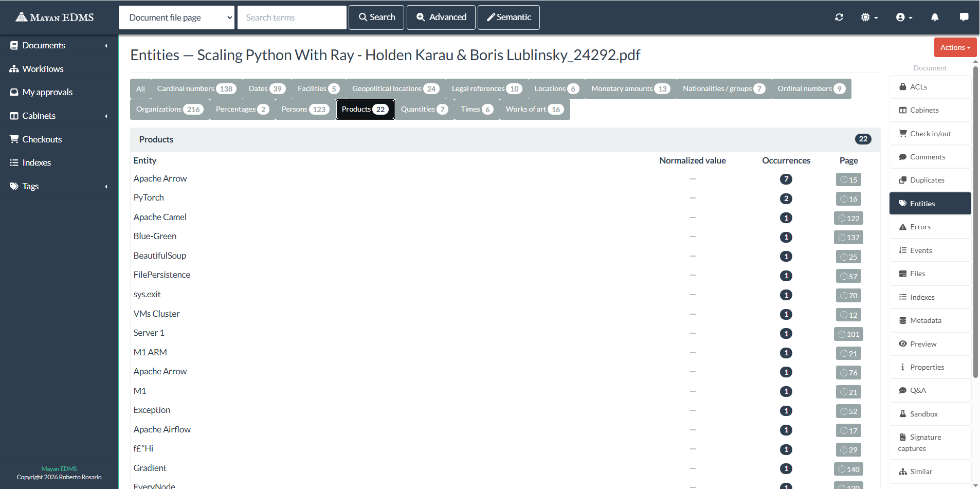The height and width of the screenshot is (489, 980).
Task: Click the Duplicates copy icon
Action: [x=902, y=180]
